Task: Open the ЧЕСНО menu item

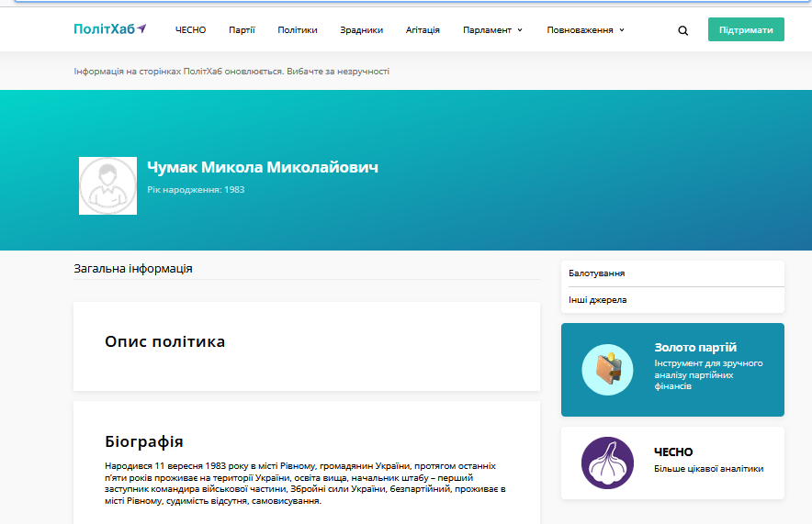Action: click(190, 30)
